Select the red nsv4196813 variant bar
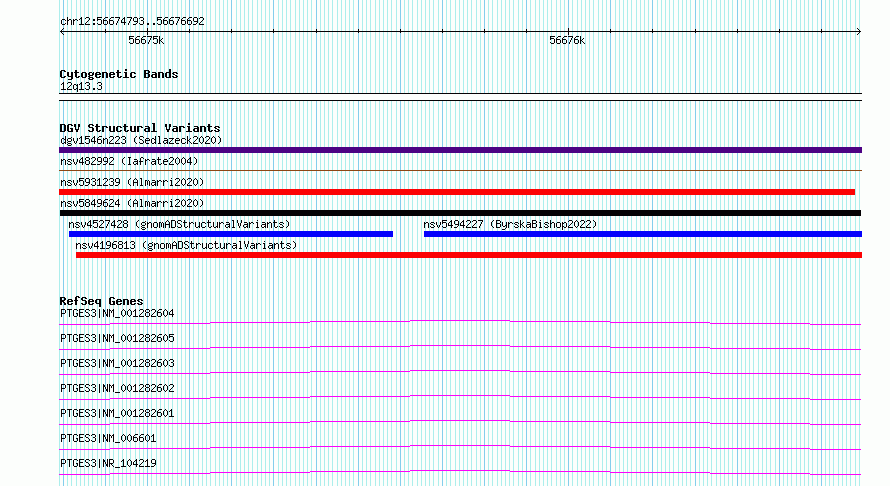890x486 pixels. [x=469, y=255]
